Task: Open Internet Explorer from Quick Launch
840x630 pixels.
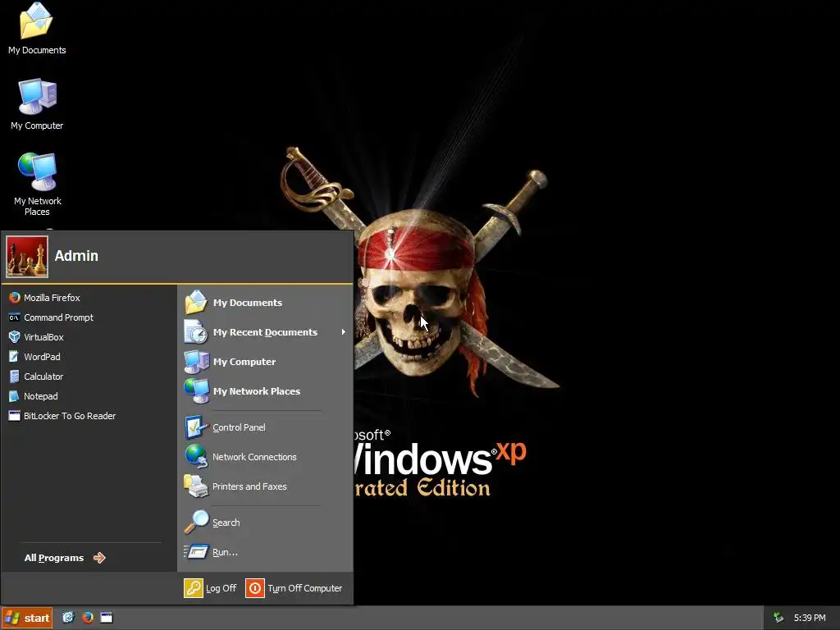Action: coord(68,618)
